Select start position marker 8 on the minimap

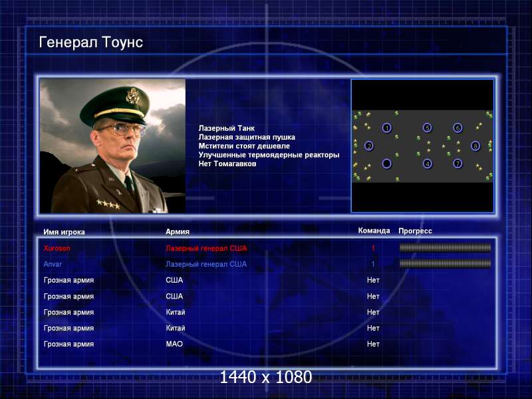click(x=475, y=146)
